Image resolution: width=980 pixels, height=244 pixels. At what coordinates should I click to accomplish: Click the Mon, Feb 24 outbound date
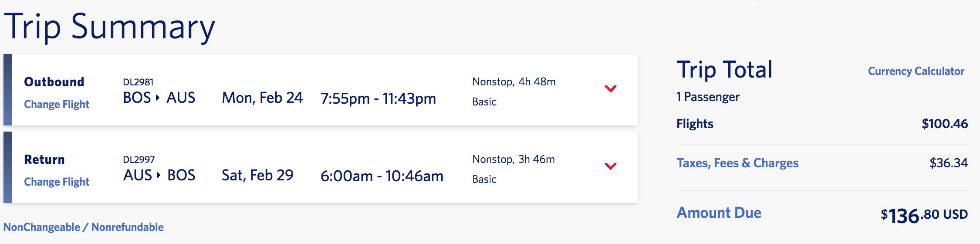[x=262, y=98]
